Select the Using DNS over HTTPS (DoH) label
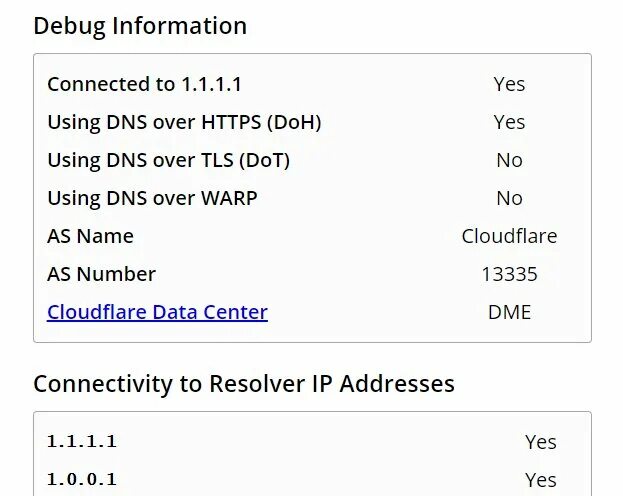The height and width of the screenshot is (496, 623). [184, 122]
